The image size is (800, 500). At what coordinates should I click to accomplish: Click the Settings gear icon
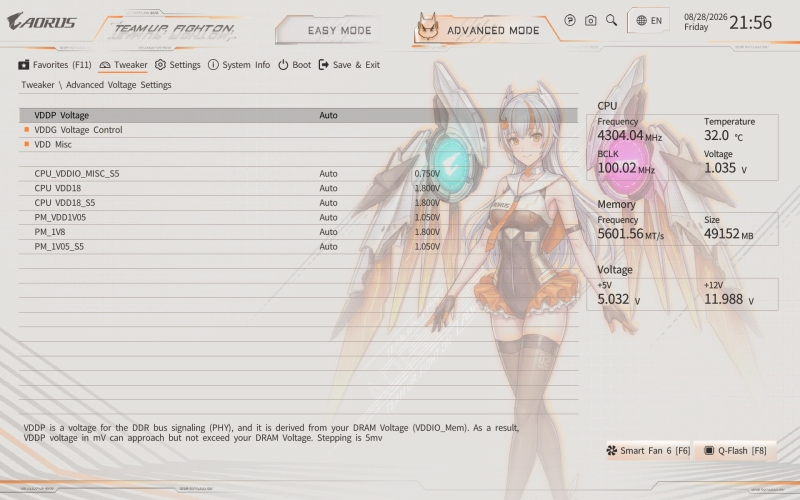(160, 65)
